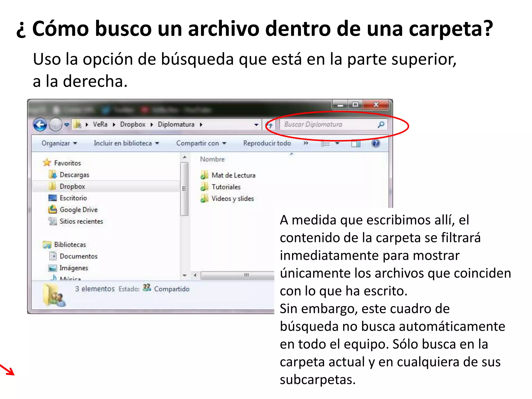Click the Escritorio monitor icon
The width and height of the screenshot is (532, 399).
click(52, 198)
